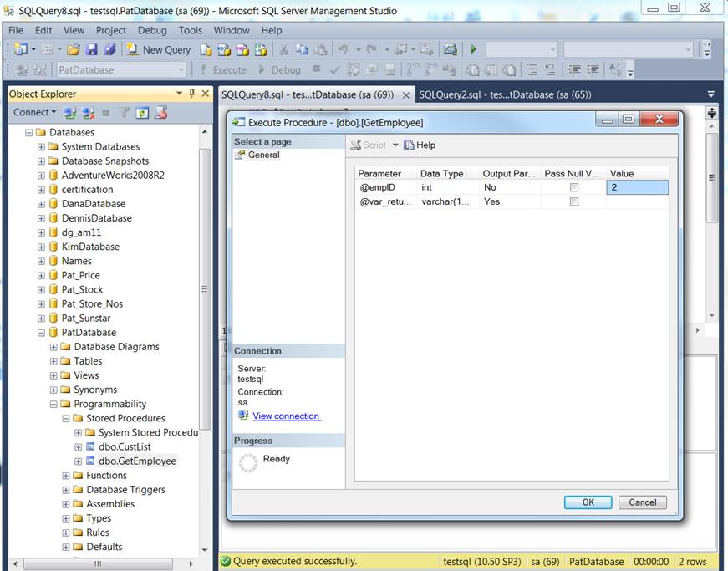The width and height of the screenshot is (728, 571).
Task: Edit the Value field containing 2
Action: (x=637, y=187)
